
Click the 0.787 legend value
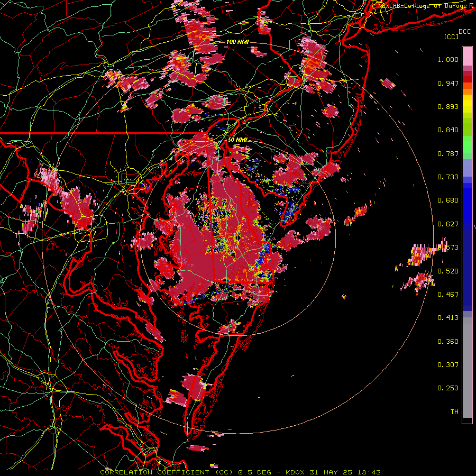(x=448, y=153)
